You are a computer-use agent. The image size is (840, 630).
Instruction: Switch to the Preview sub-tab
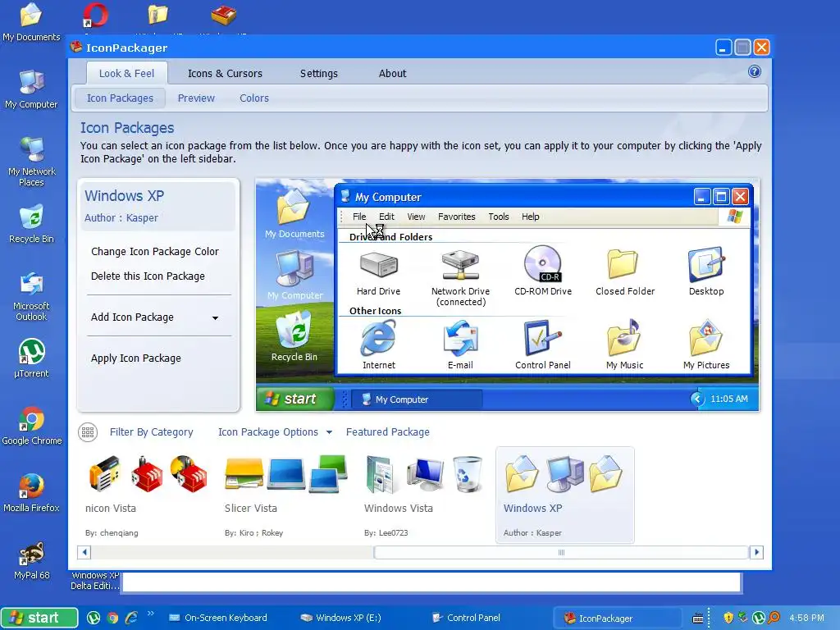point(196,98)
